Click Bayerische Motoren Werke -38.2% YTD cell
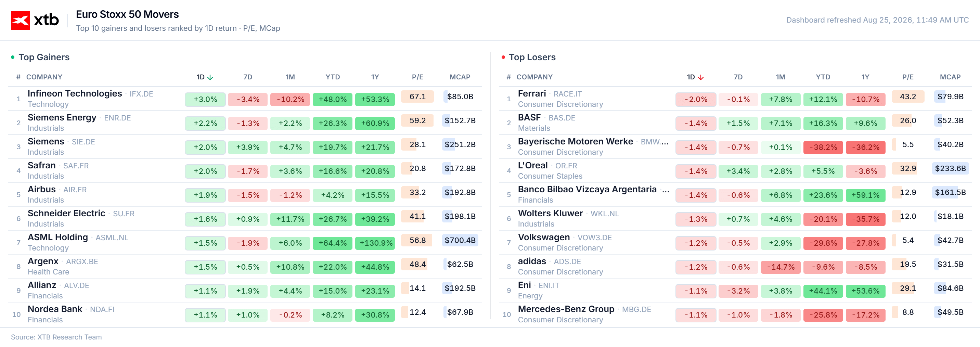 coord(823,147)
